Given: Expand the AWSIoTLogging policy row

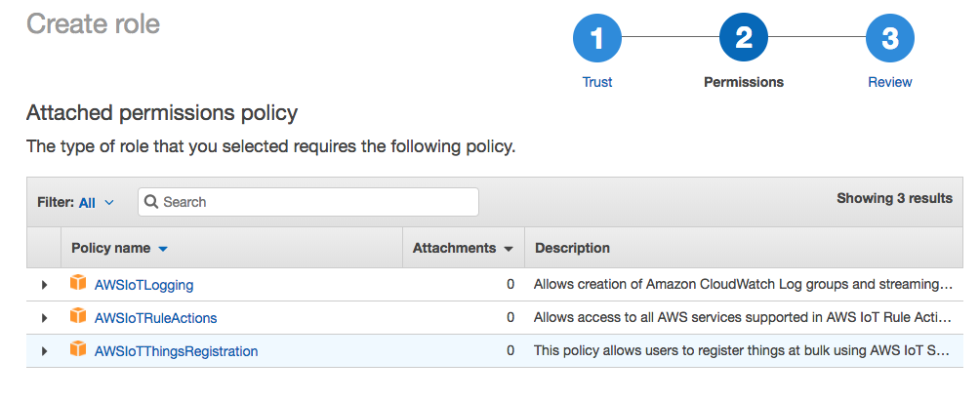Looking at the screenshot, I should pos(44,286).
